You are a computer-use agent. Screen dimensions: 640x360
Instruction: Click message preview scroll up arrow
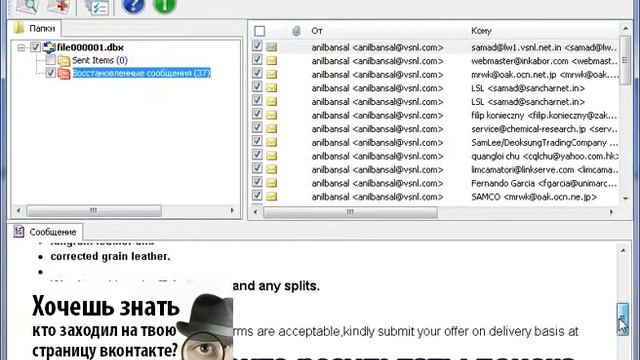623,251
